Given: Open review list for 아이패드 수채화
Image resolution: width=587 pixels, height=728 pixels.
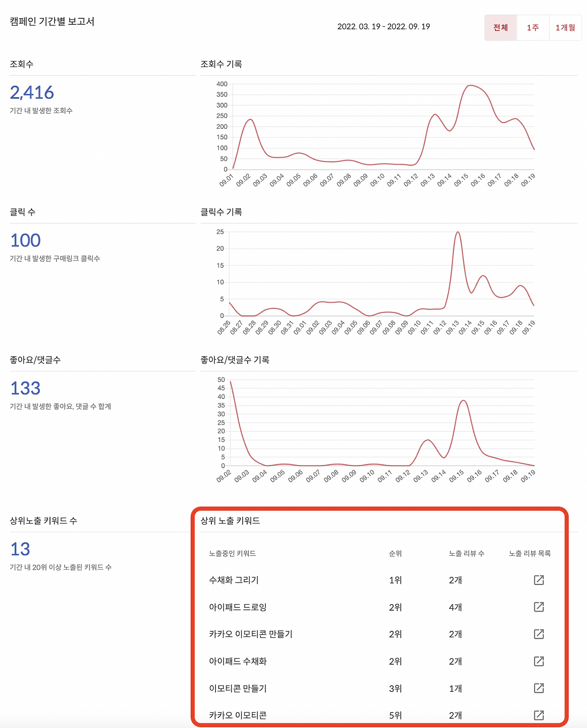Looking at the screenshot, I should click(539, 661).
